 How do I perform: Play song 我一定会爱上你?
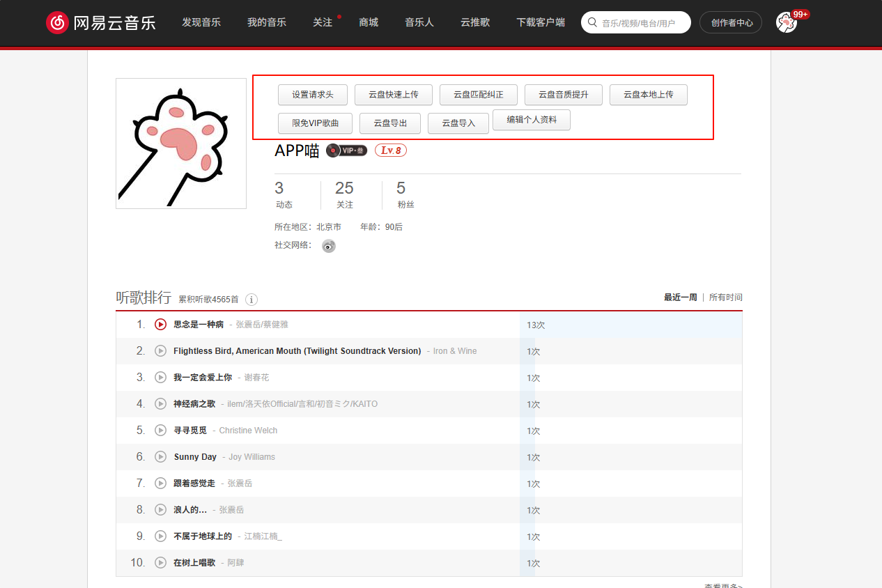(x=160, y=377)
